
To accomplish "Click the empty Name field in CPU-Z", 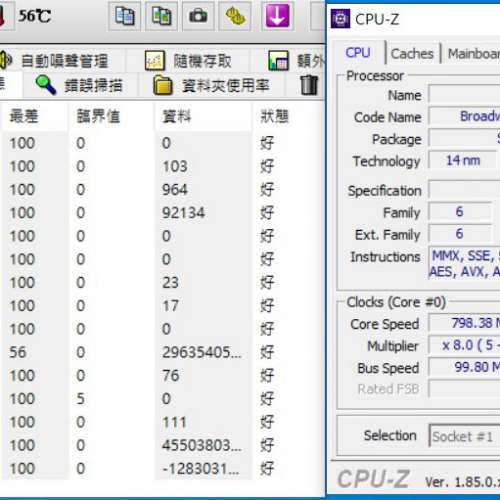I will (x=464, y=95).
